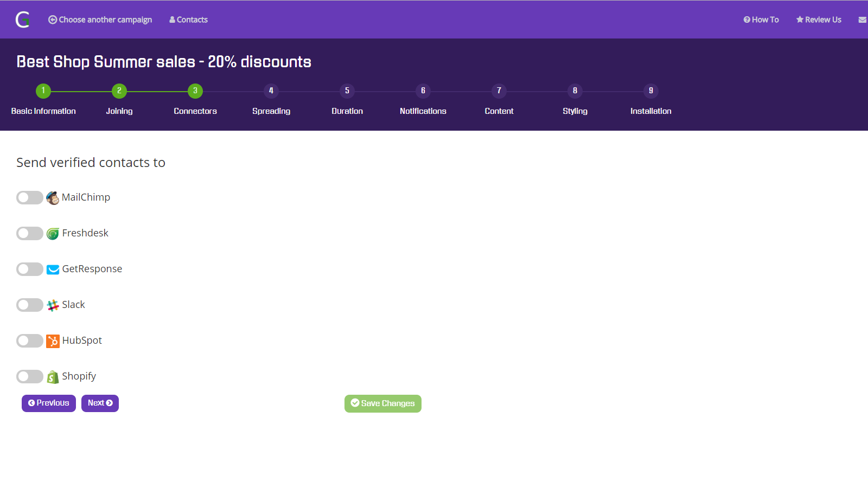
Task: Jump to step 4 circle
Action: point(271,91)
